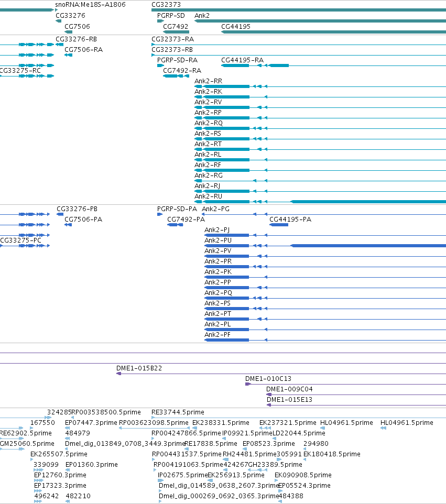
Task: Click the CG33275-RC transcript label
Action: pyautogui.click(x=20, y=71)
